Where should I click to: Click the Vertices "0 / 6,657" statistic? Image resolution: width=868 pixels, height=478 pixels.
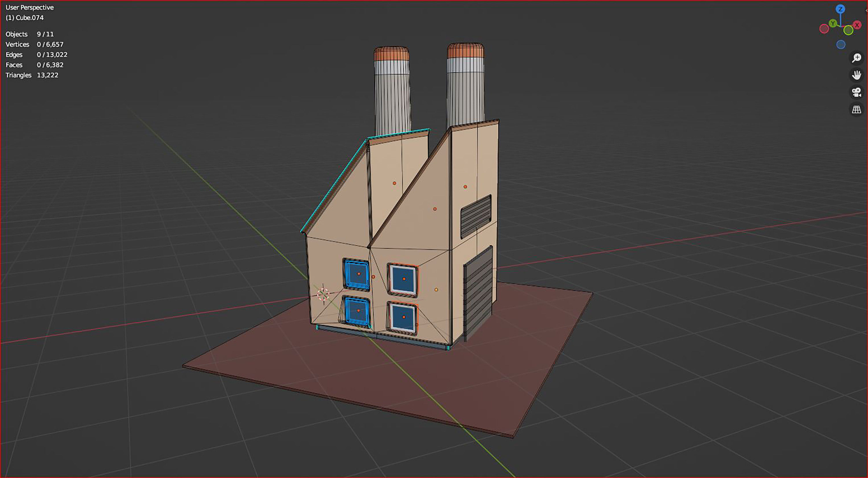(x=50, y=45)
